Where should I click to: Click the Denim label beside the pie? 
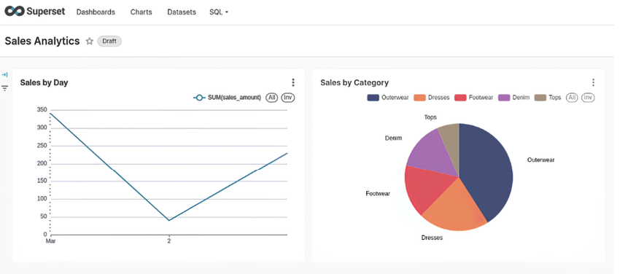[x=393, y=138]
